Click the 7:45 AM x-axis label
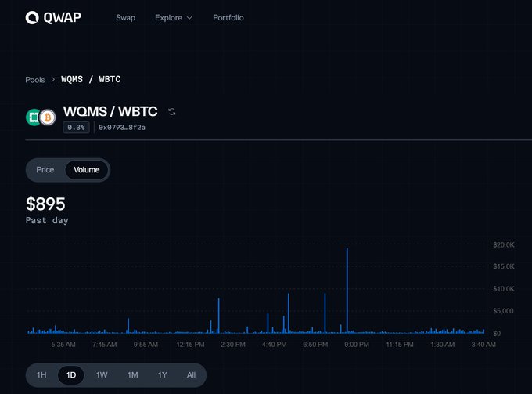This screenshot has height=394, width=532. [x=105, y=345]
